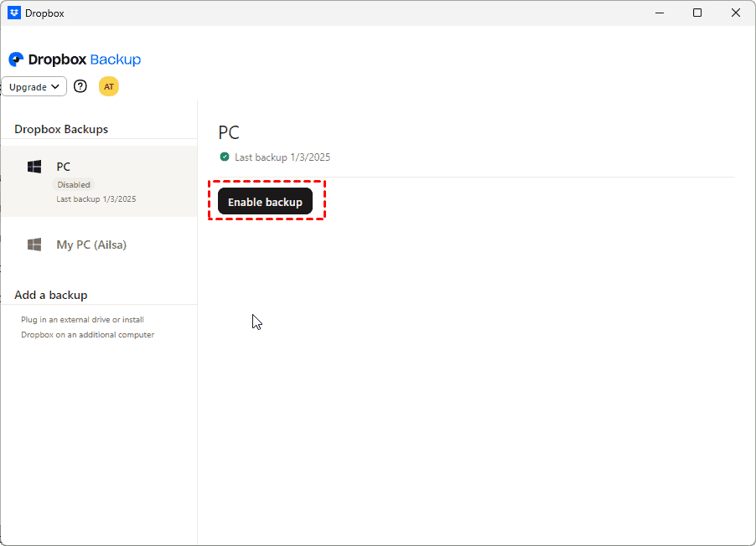The width and height of the screenshot is (756, 546).
Task: Click 'Last backup 1/3/2025' in main panel
Action: tap(282, 157)
